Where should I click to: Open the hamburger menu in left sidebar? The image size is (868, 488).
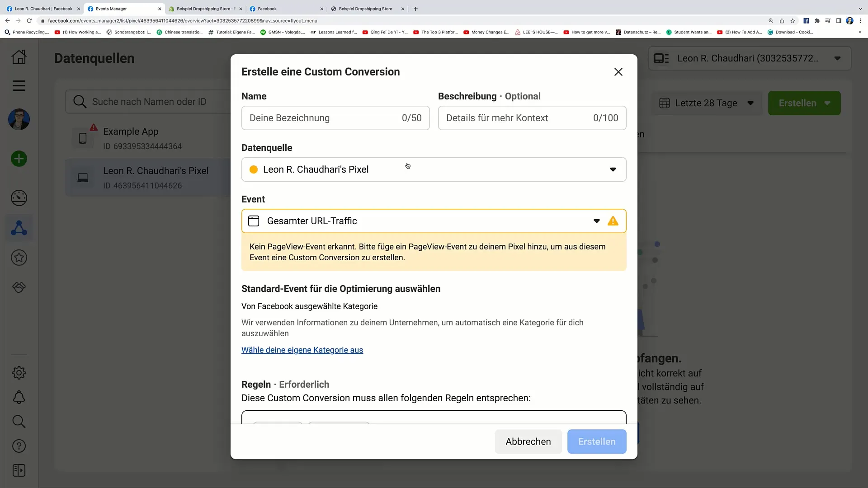19,85
